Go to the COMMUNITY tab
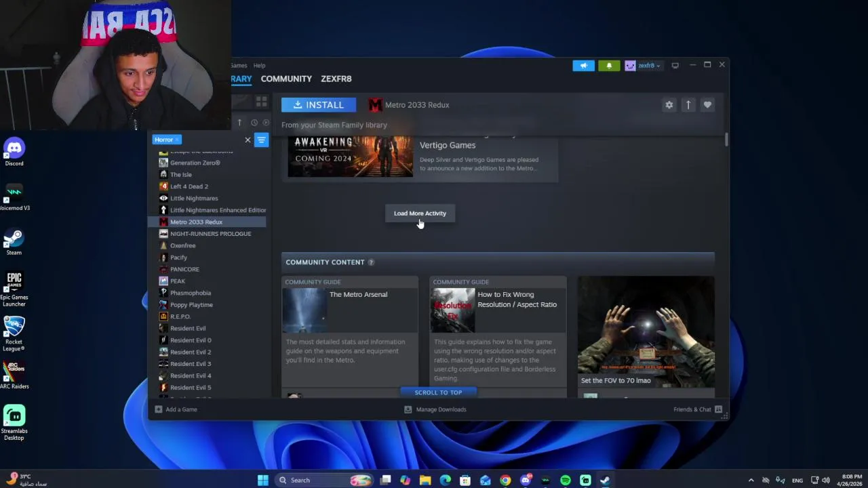 (286, 79)
